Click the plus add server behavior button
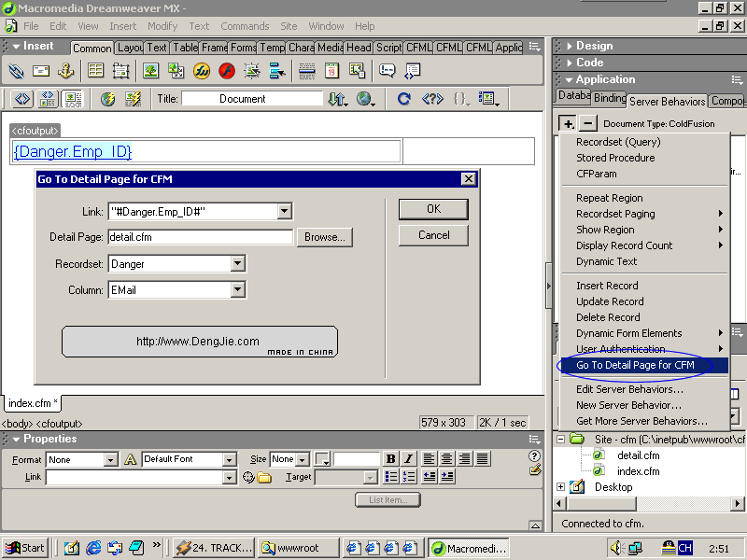 click(x=568, y=123)
